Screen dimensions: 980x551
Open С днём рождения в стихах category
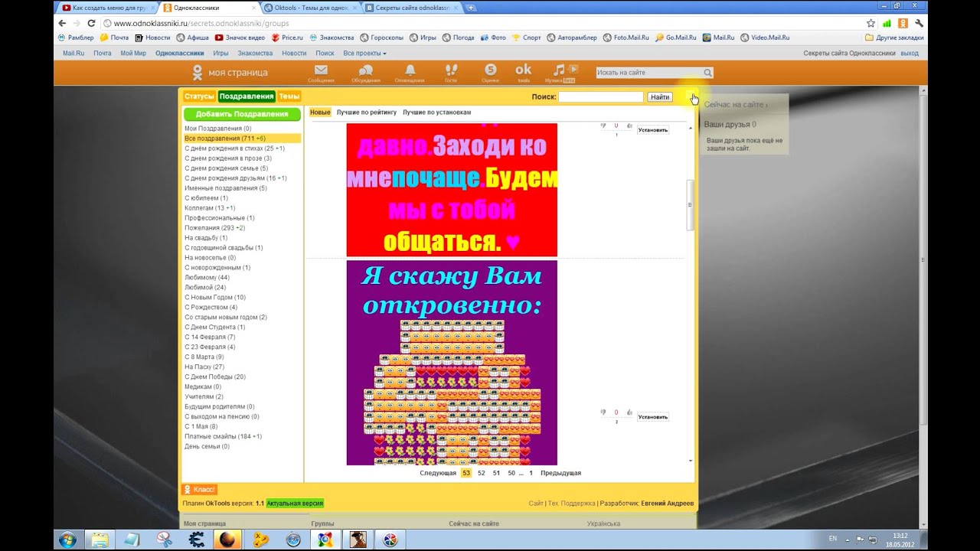pyautogui.click(x=234, y=148)
